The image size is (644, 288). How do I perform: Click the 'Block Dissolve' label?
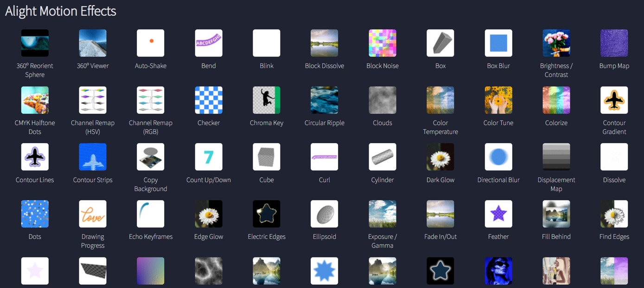(325, 66)
